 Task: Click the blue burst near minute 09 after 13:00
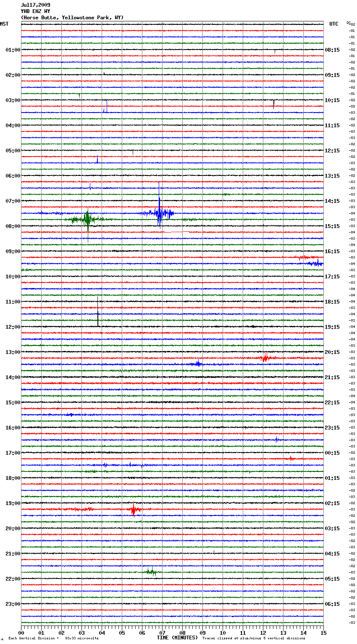pyautogui.click(x=197, y=364)
